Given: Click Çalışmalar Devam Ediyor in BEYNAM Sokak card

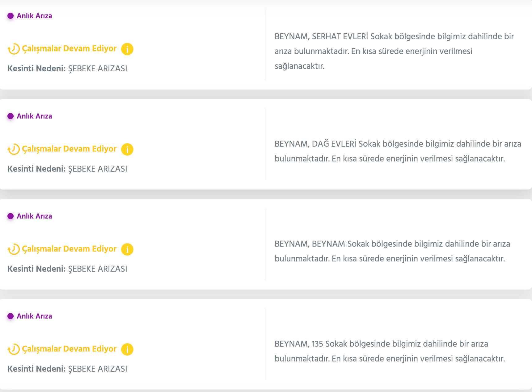Looking at the screenshot, I should pyautogui.click(x=69, y=249).
